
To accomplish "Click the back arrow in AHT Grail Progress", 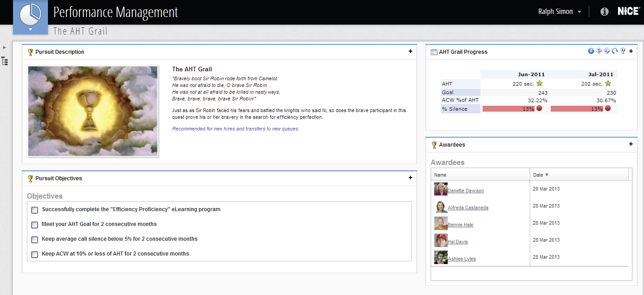I will [x=599, y=51].
